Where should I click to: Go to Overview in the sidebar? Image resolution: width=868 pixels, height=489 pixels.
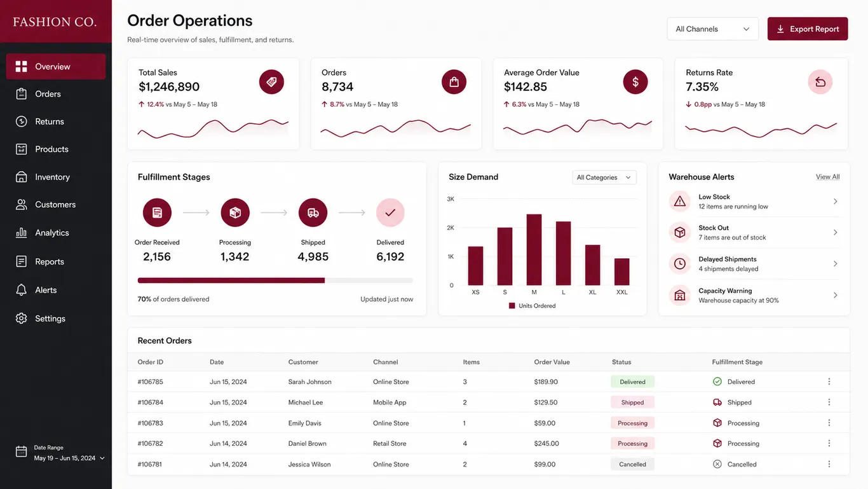pyautogui.click(x=56, y=67)
